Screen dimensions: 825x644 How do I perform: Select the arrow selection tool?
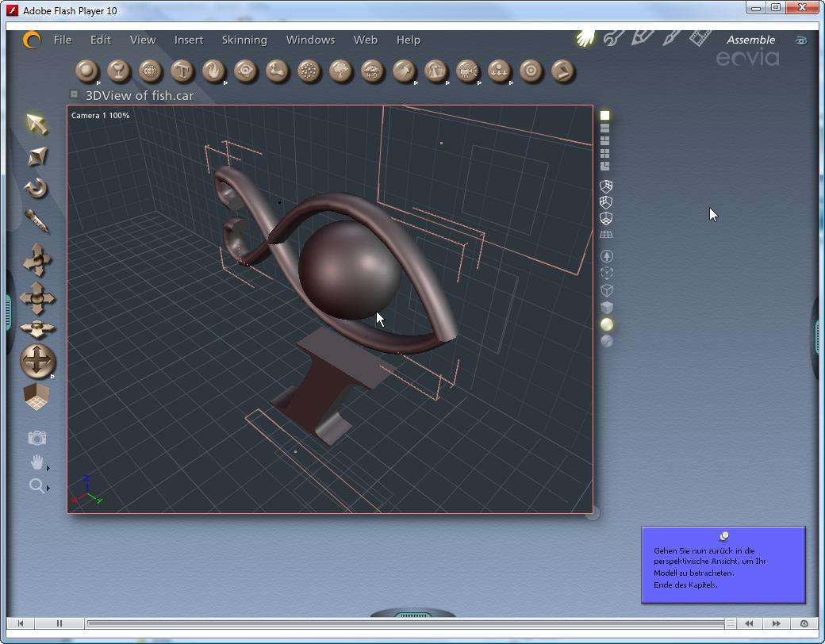click(36, 124)
